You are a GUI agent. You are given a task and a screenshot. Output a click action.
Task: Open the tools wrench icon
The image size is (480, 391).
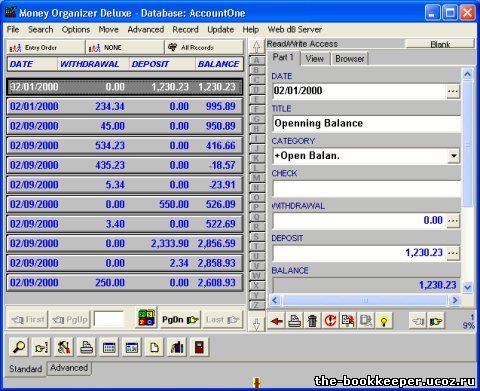(x=64, y=347)
